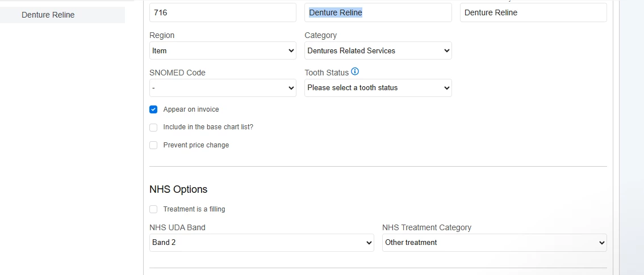Click the rightmost Denture Reline text field
The width and height of the screenshot is (644, 275).
click(x=533, y=12)
